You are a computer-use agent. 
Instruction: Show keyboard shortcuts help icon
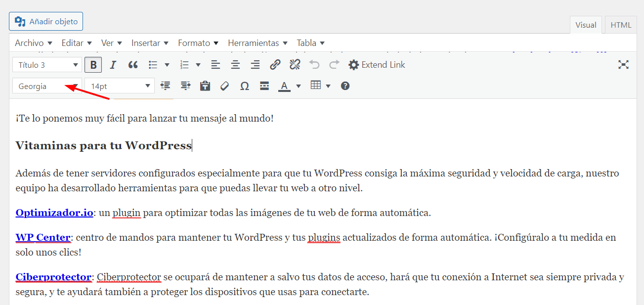[345, 86]
